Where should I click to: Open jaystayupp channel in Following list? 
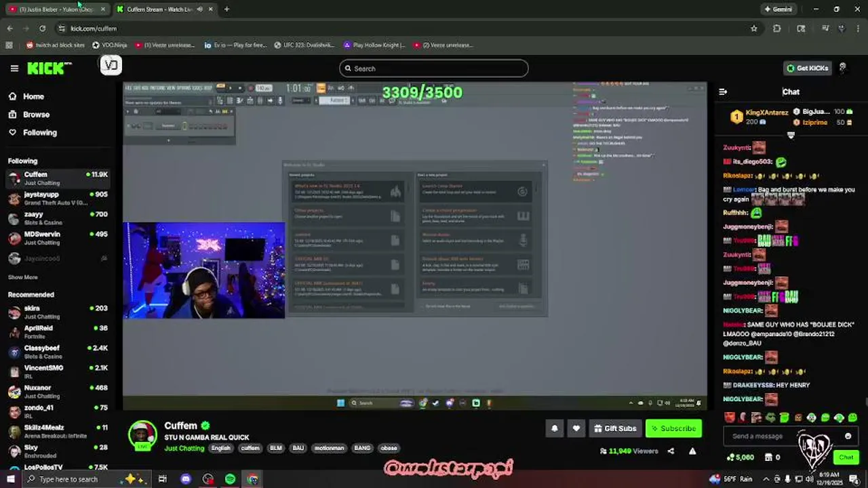pos(58,198)
